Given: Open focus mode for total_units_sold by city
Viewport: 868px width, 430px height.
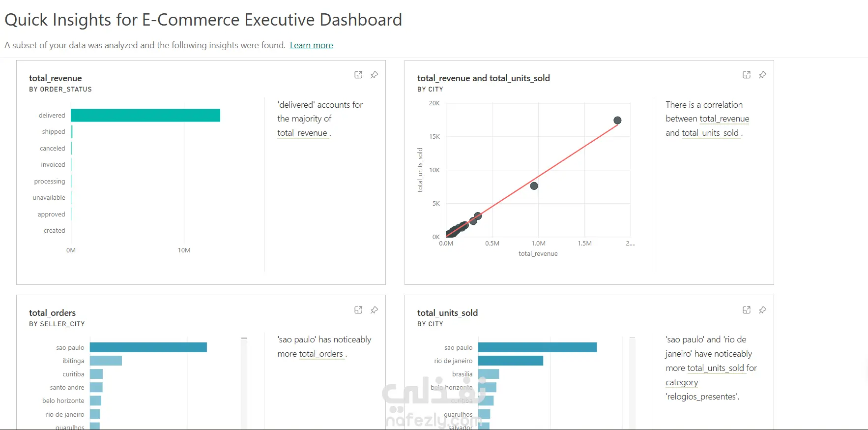Looking at the screenshot, I should coord(747,310).
